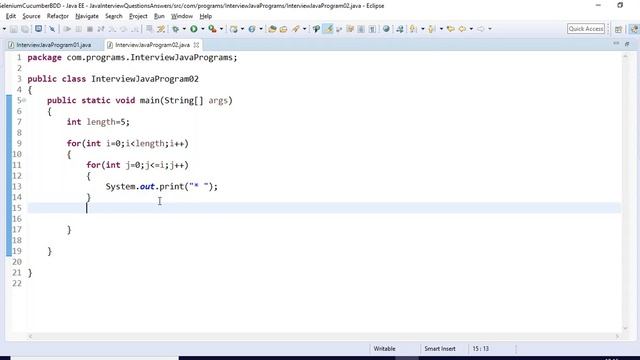Click the Open Task icon
The width and height of the screenshot is (640, 360).
coord(283,29)
